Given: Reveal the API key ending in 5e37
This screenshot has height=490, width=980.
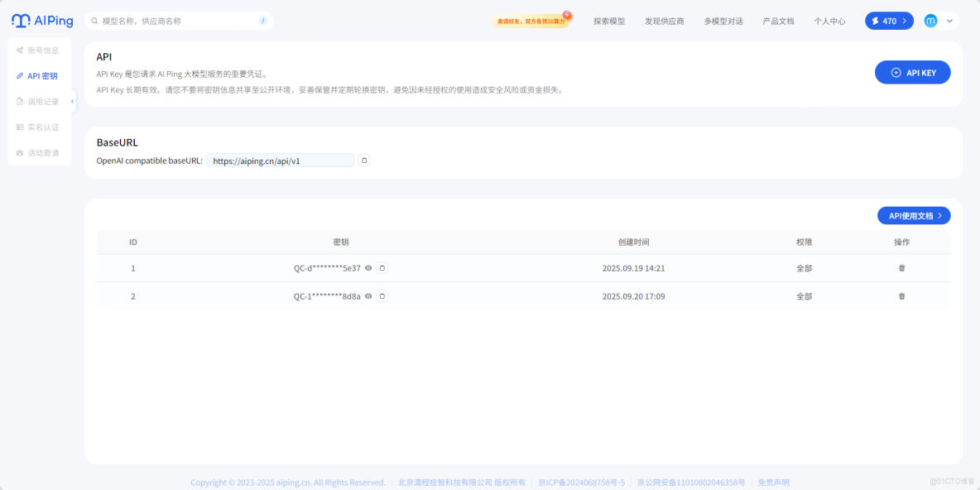Looking at the screenshot, I should click(x=367, y=267).
